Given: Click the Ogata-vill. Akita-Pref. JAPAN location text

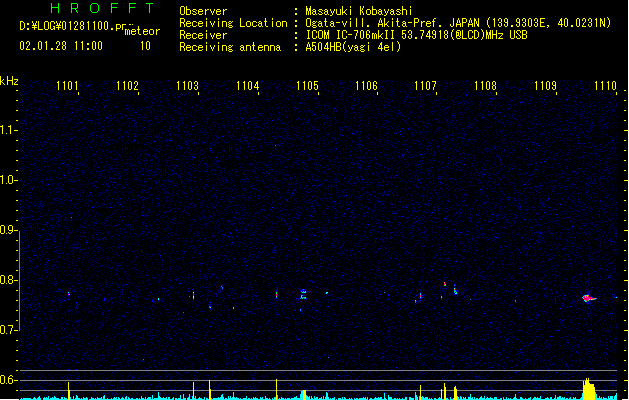Looking at the screenshot, I should 458,23.
